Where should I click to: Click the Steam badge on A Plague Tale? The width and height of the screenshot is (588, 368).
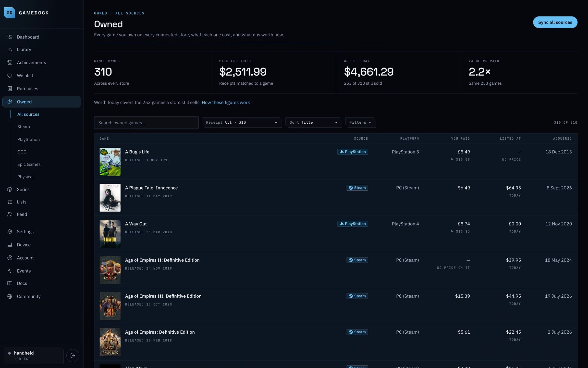coord(357,188)
